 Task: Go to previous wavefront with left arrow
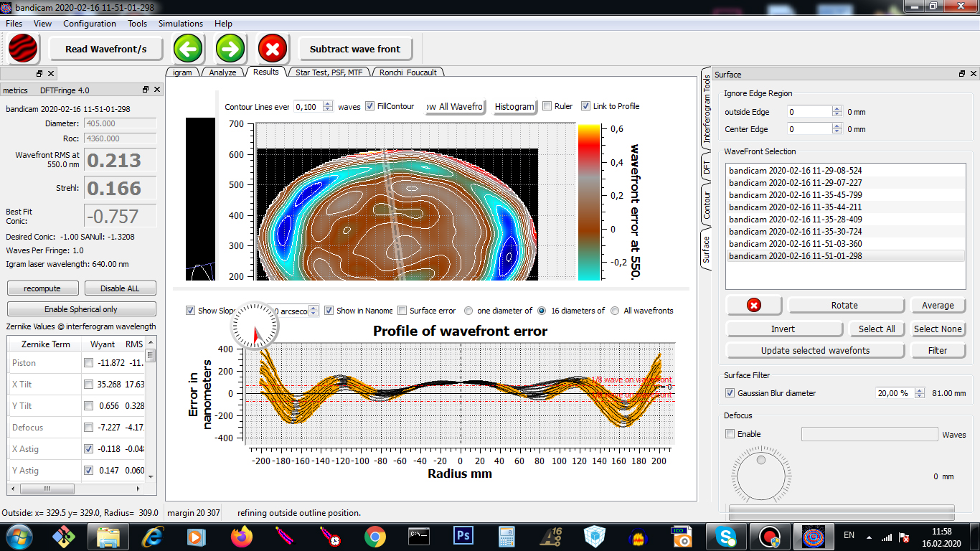tap(188, 49)
